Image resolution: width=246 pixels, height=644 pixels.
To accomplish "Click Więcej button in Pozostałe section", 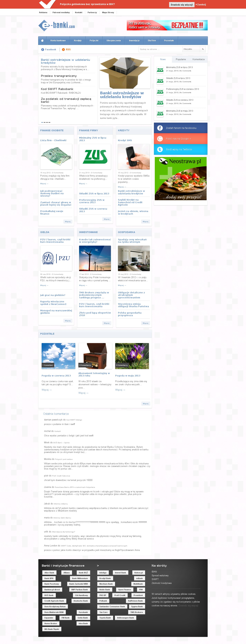I will (145, 404).
